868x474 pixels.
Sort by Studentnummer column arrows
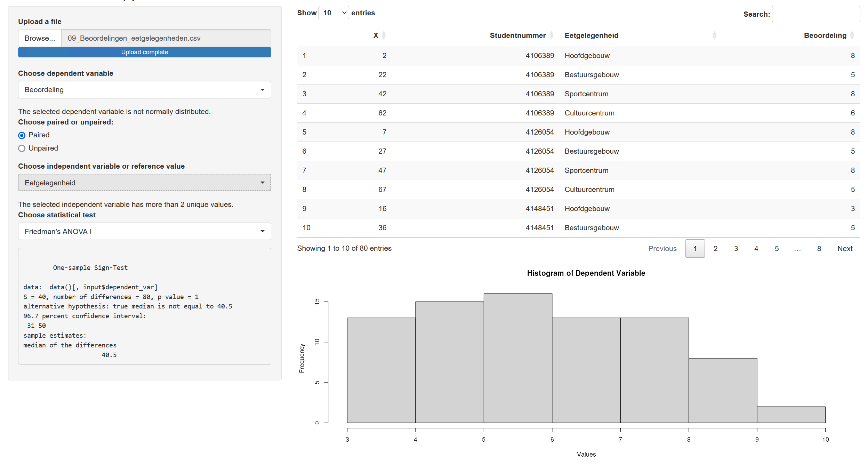[551, 35]
